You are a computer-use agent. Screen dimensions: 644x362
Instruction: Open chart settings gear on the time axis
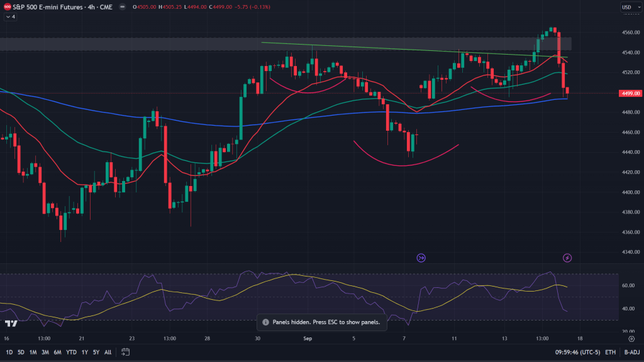coord(630,337)
